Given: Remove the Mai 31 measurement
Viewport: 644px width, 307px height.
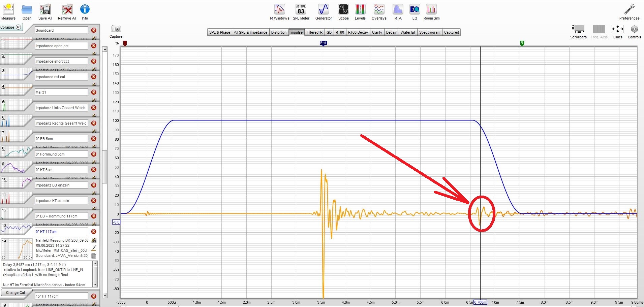Looking at the screenshot, I should coord(94,92).
